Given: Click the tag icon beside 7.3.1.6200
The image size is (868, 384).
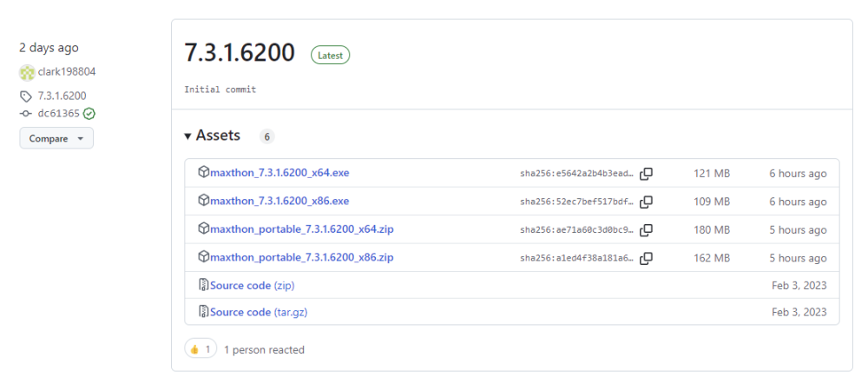Looking at the screenshot, I should click(x=26, y=96).
